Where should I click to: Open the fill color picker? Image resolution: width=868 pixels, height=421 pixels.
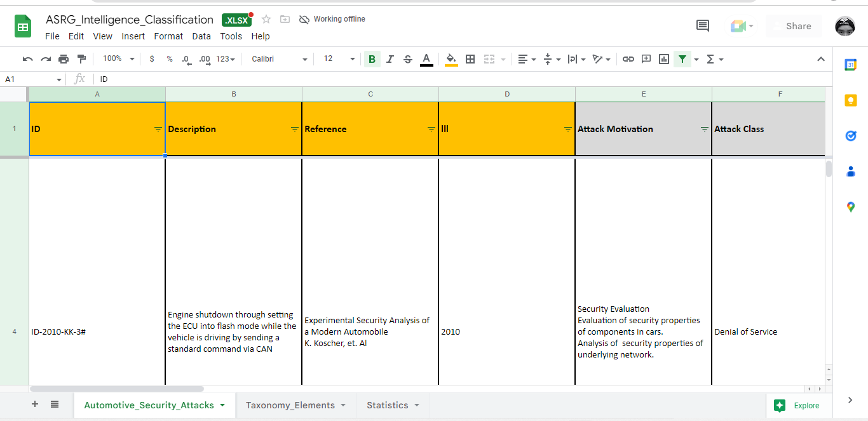click(451, 59)
